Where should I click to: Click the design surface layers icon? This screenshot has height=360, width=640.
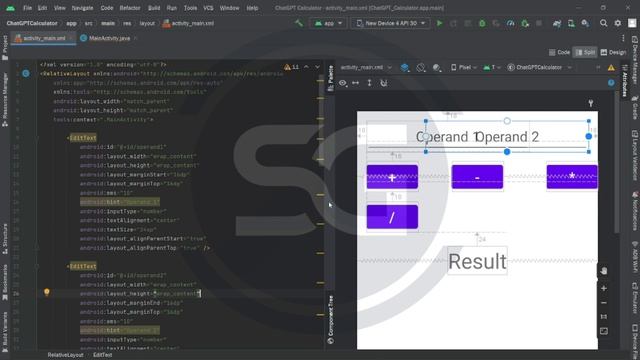tap(404, 67)
